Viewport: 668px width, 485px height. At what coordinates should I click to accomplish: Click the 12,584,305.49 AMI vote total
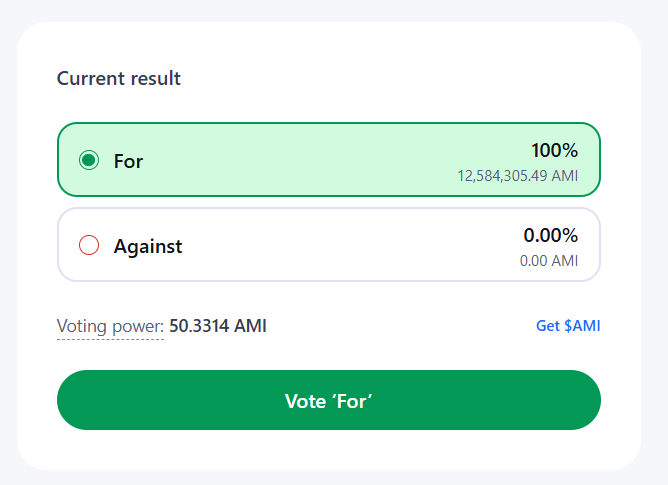tap(518, 175)
